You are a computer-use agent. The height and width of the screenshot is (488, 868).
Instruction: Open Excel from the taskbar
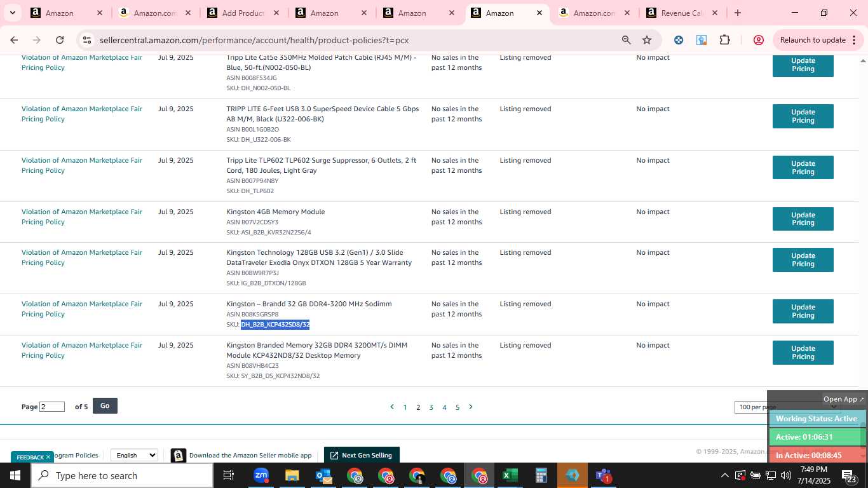[510, 475]
